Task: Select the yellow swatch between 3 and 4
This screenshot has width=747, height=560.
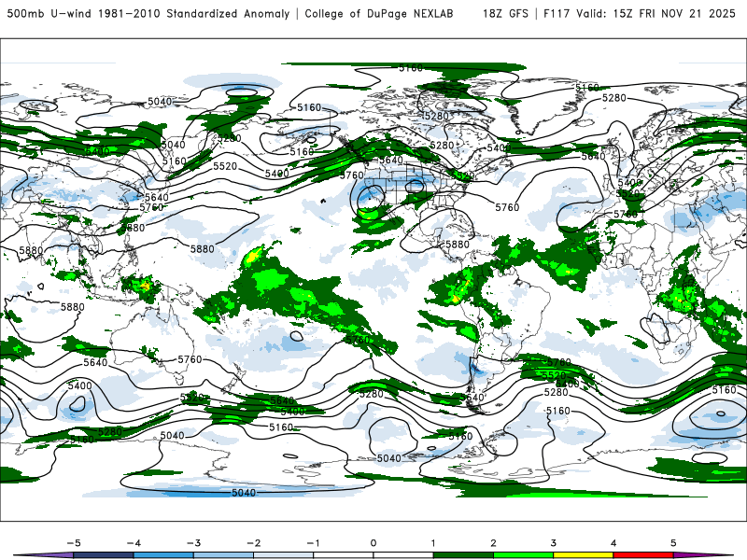Action: [x=584, y=555]
